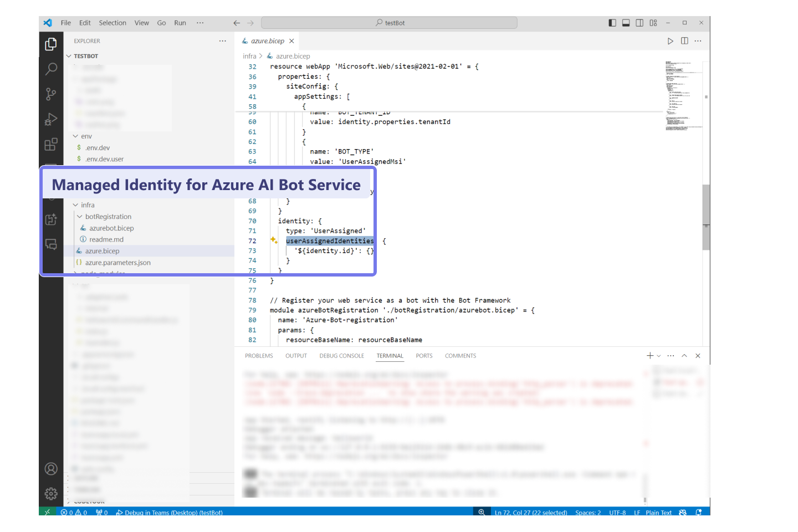Open the Source Control view
Image resolution: width=798 pixels, height=532 pixels.
point(51,94)
